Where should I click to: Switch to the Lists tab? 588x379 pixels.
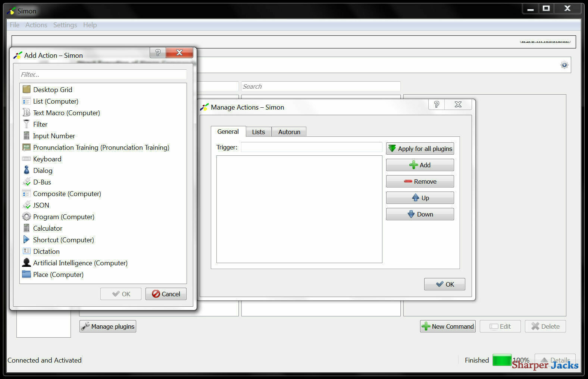pyautogui.click(x=259, y=132)
